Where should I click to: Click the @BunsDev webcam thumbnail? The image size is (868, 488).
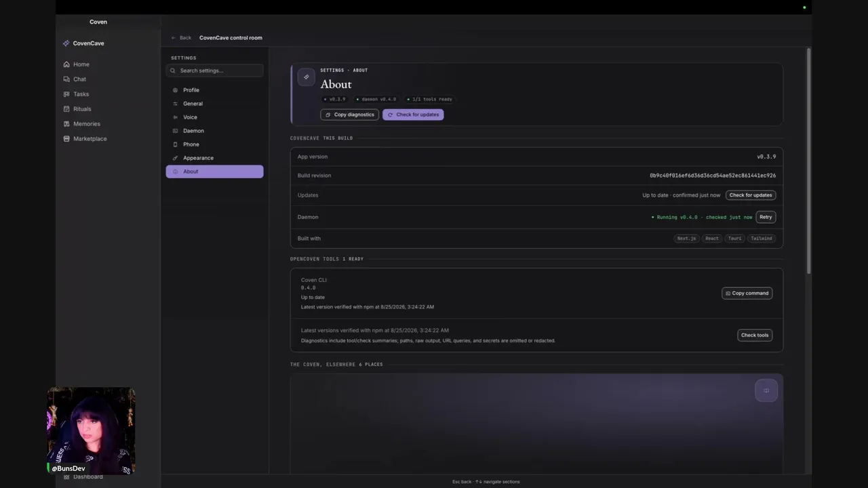click(91, 431)
